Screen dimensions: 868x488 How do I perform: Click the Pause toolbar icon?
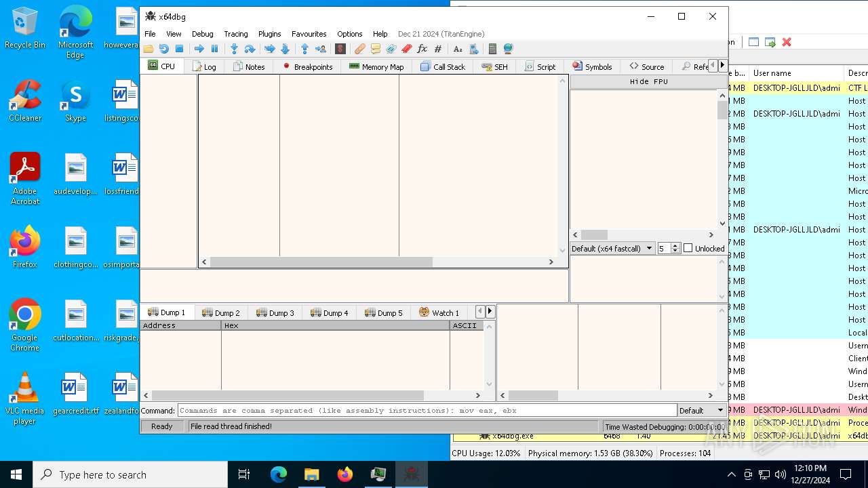click(214, 49)
